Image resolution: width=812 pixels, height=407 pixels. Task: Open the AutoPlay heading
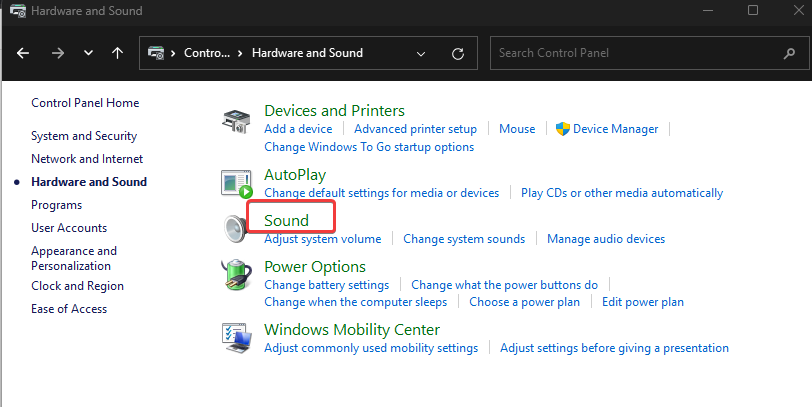[295, 175]
